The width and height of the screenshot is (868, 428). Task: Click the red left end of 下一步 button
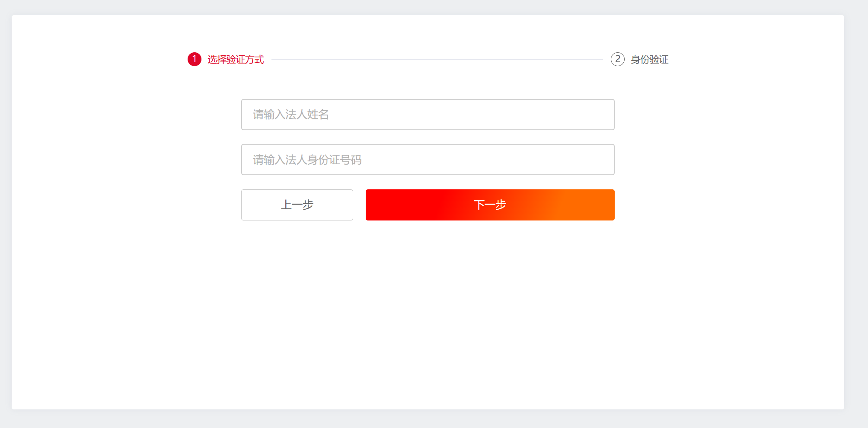(x=385, y=205)
